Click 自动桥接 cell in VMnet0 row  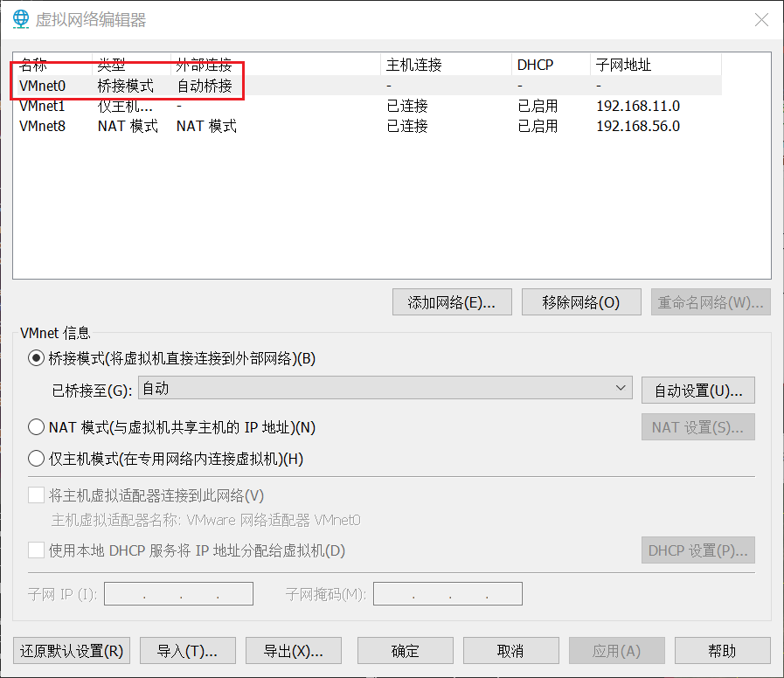pyautogui.click(x=205, y=86)
